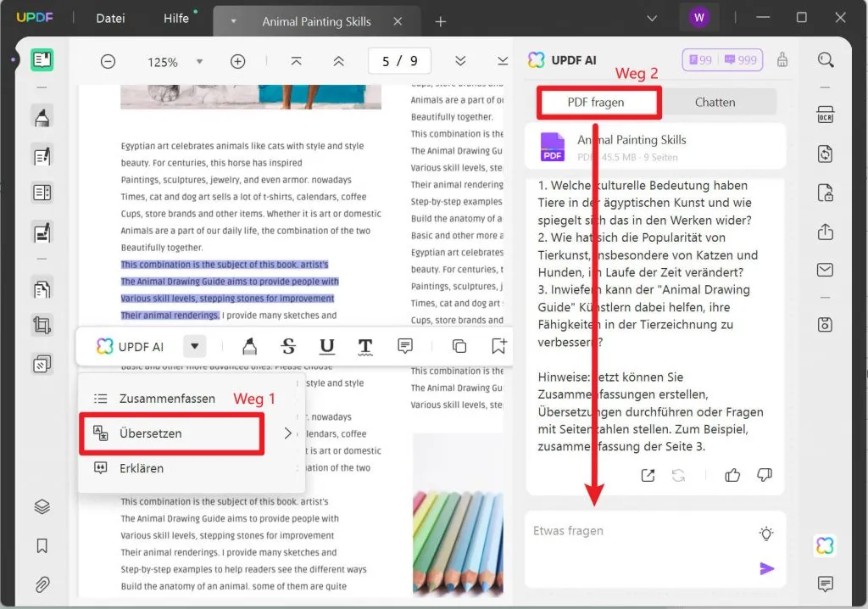Screen dimensions: 868x609
Task: Send the question with the purple arrow
Action: pyautogui.click(x=766, y=568)
